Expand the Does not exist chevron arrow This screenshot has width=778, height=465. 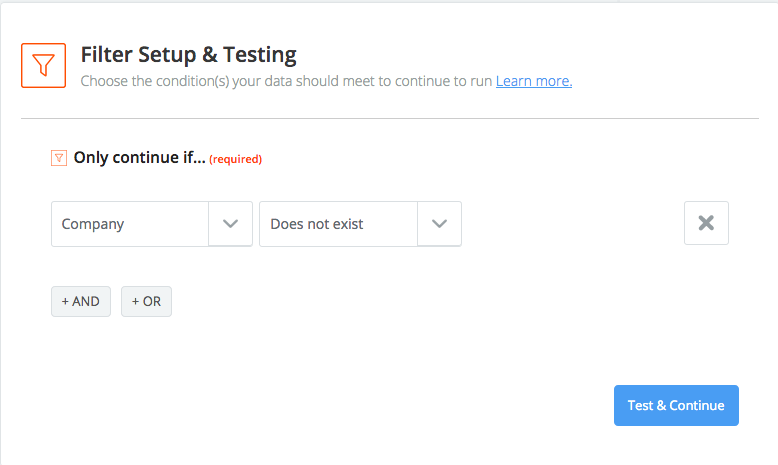pyautogui.click(x=439, y=224)
